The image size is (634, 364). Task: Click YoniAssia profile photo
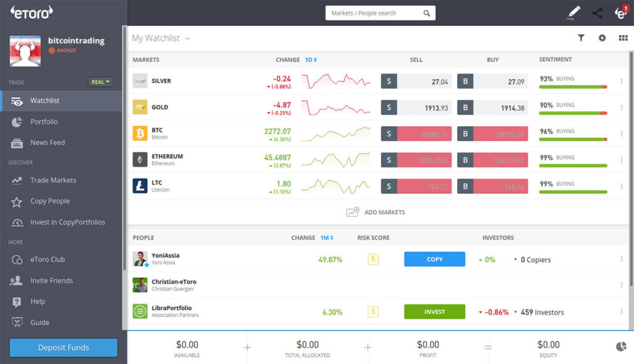click(x=140, y=259)
